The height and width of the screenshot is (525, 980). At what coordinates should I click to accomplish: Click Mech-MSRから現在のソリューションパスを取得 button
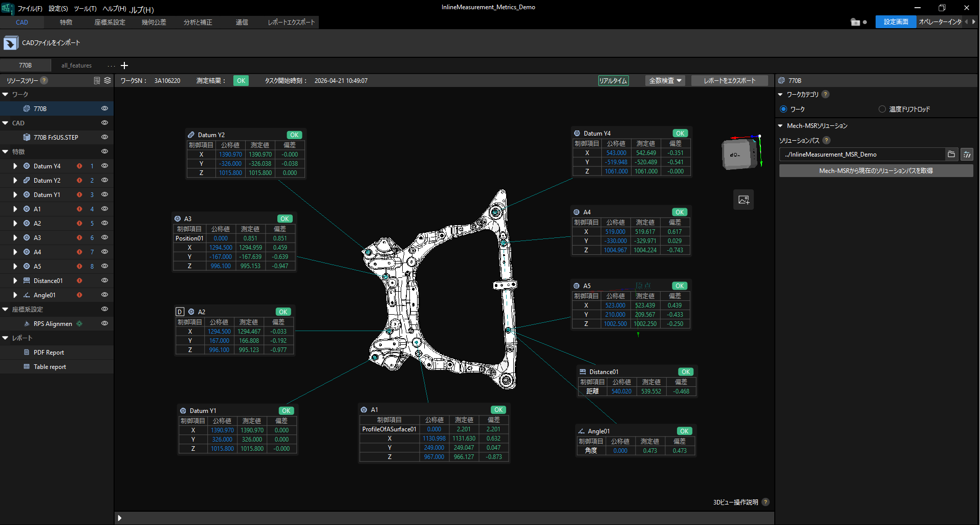pos(876,170)
